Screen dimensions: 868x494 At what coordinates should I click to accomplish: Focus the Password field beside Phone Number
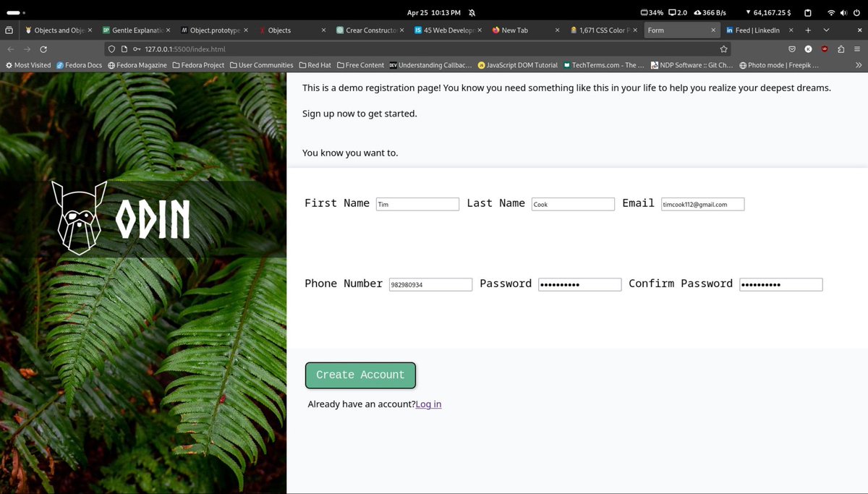(579, 285)
